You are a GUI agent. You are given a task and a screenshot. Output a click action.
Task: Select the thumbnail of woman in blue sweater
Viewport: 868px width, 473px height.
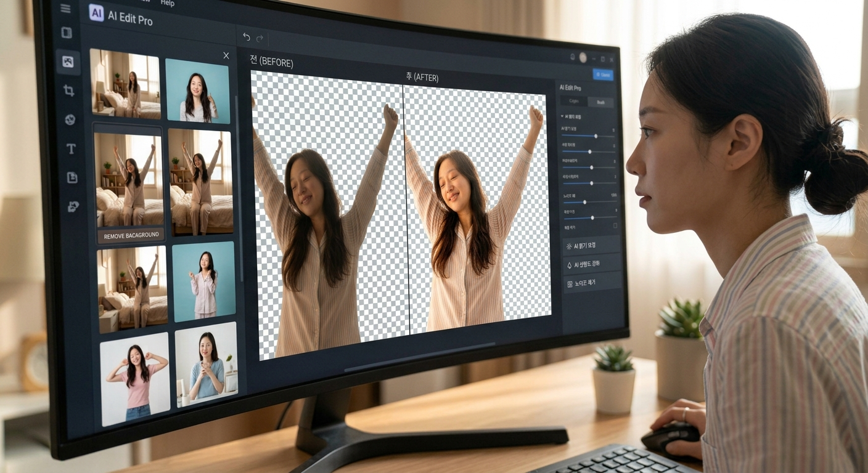click(207, 365)
